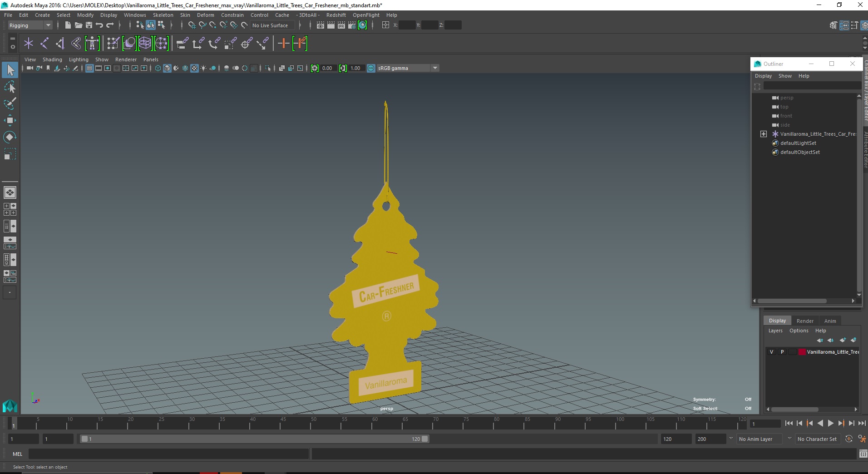Click the Auto Keyframe toggle icon
The width and height of the screenshot is (868, 474).
click(x=849, y=439)
